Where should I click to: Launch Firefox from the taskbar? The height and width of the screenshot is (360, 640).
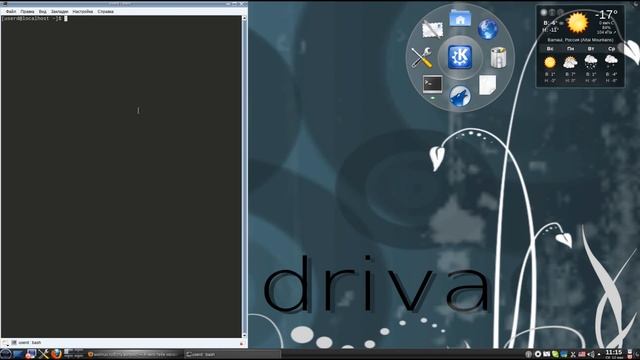tap(56, 354)
